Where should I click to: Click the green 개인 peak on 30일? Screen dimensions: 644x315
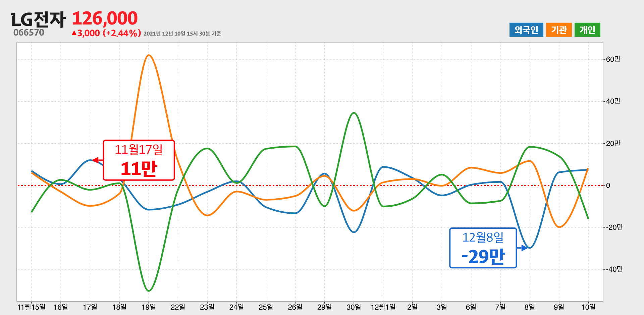[354, 113]
